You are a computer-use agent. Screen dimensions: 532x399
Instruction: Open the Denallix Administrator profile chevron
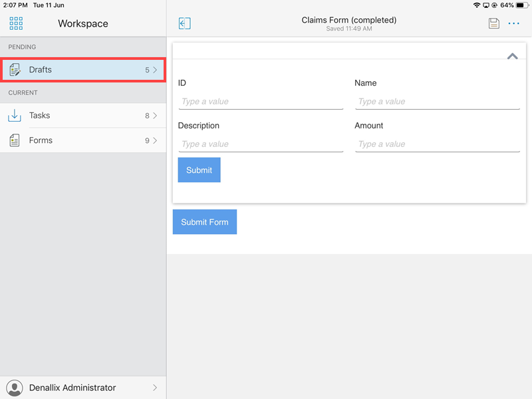tap(155, 388)
